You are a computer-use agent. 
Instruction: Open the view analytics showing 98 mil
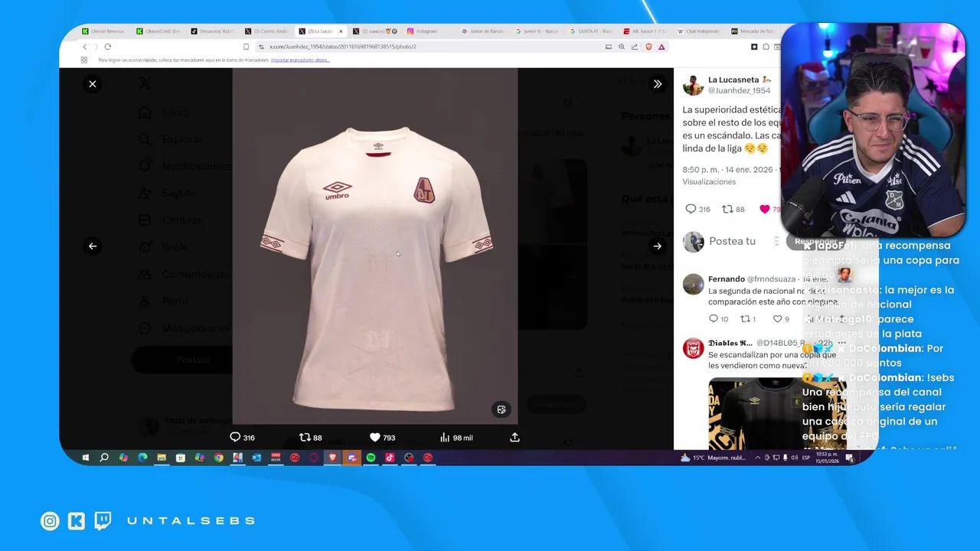456,437
